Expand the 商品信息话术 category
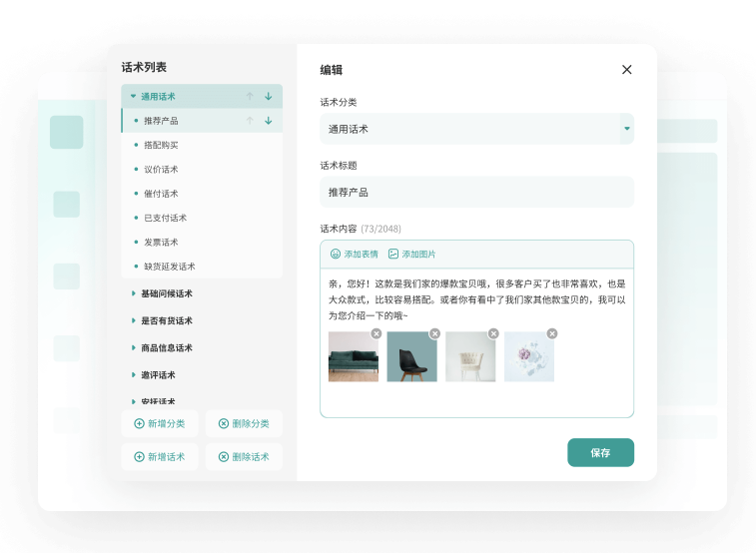 133,347
